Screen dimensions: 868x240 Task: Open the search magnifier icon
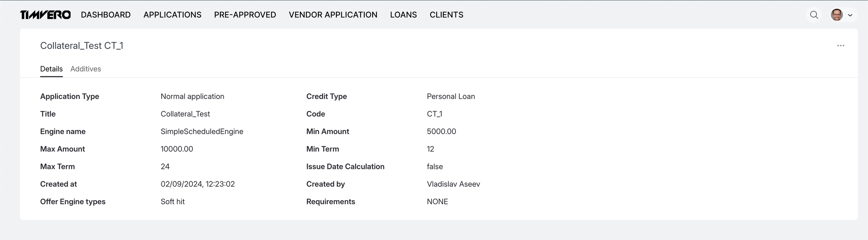pos(814,15)
